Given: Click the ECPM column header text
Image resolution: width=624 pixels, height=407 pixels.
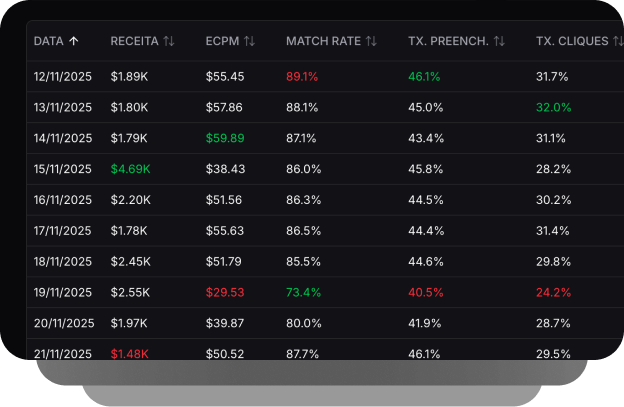Looking at the screenshot, I should tap(221, 41).
